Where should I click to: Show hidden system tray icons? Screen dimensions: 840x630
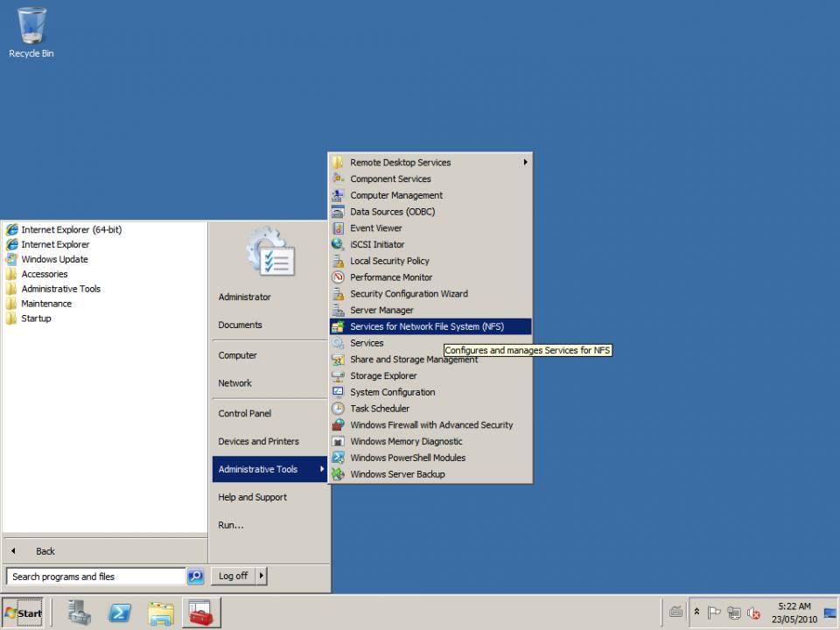pyautogui.click(x=697, y=612)
